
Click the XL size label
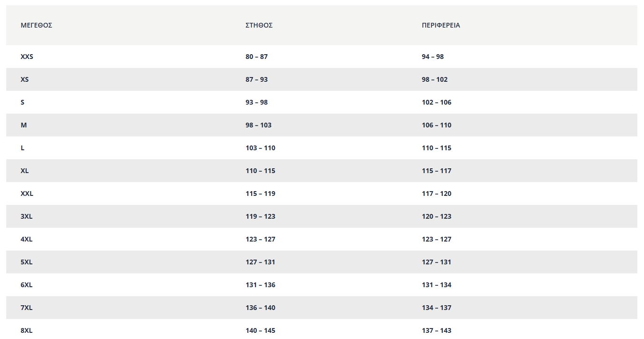pyautogui.click(x=24, y=171)
